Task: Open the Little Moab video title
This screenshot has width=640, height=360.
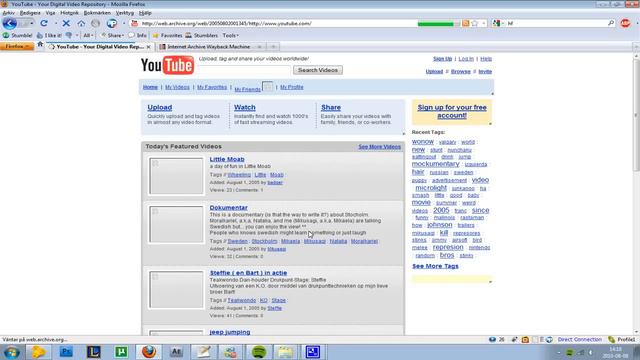Action: [x=227, y=159]
